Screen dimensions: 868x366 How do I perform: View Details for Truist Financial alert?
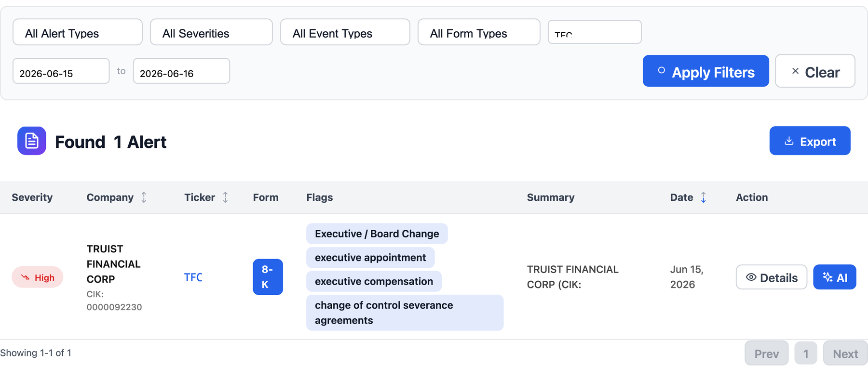click(772, 277)
